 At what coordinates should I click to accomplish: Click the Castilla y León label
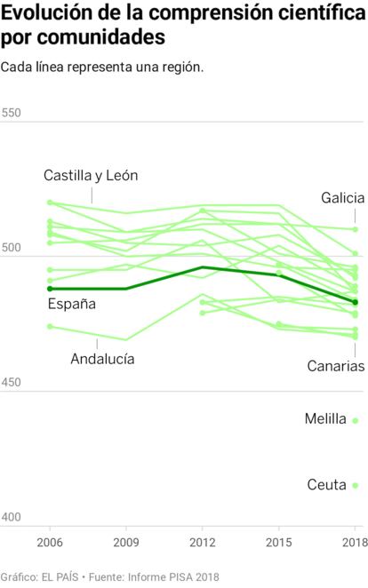click(x=91, y=176)
